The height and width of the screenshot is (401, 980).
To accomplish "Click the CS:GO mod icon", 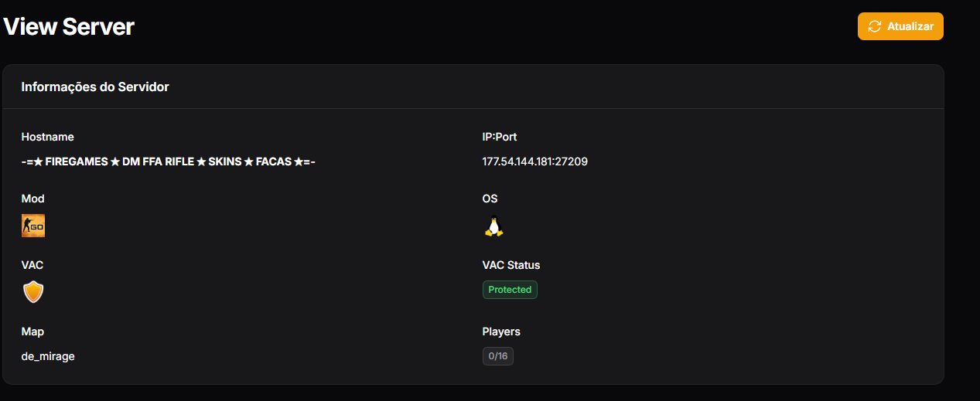I will pyautogui.click(x=33, y=226).
